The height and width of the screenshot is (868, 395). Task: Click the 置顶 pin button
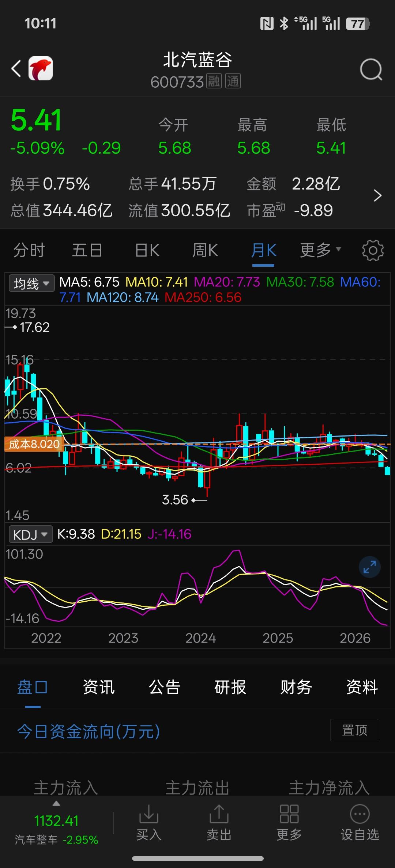(x=354, y=730)
